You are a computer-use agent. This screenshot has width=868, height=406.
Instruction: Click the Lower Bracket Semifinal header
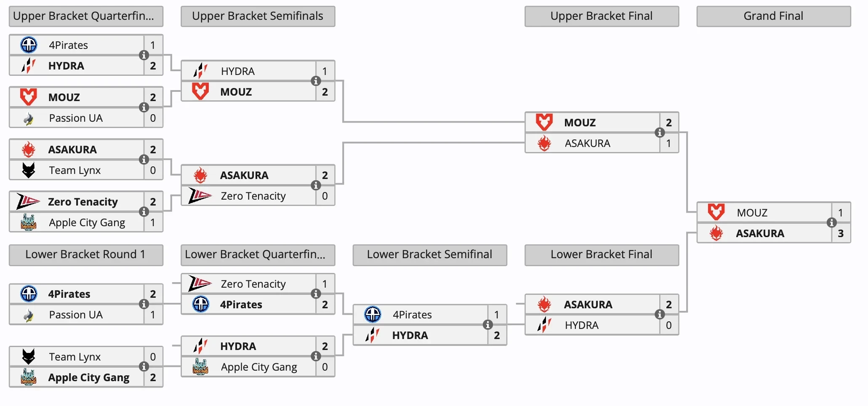tap(429, 255)
